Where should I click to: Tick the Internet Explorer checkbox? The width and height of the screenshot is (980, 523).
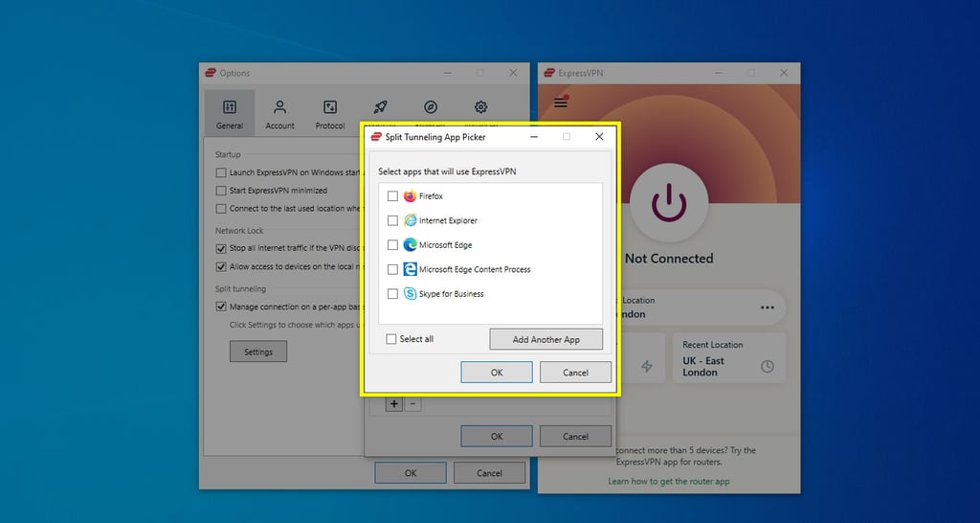392,221
